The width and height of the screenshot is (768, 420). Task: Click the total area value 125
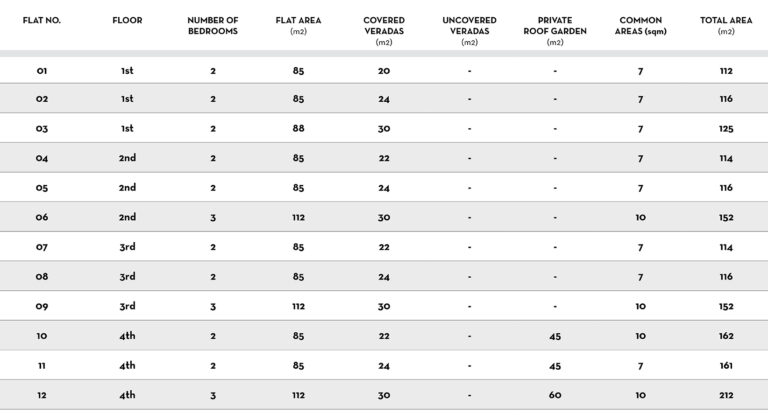(x=726, y=129)
